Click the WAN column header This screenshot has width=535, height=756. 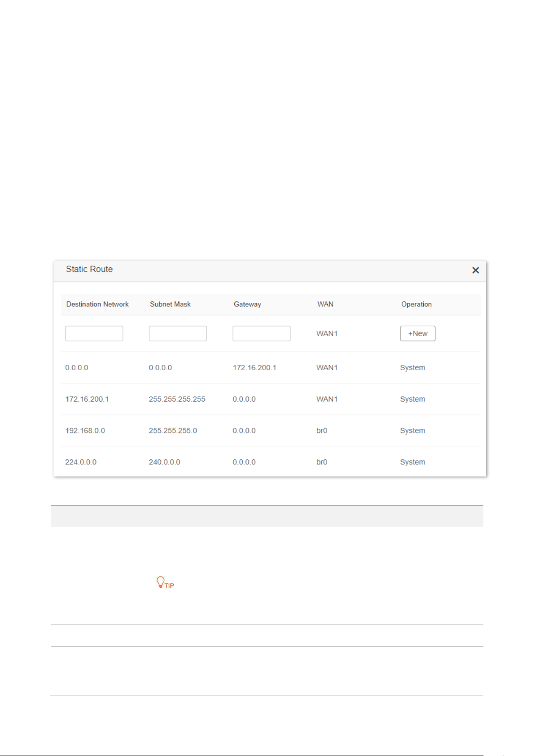point(325,304)
